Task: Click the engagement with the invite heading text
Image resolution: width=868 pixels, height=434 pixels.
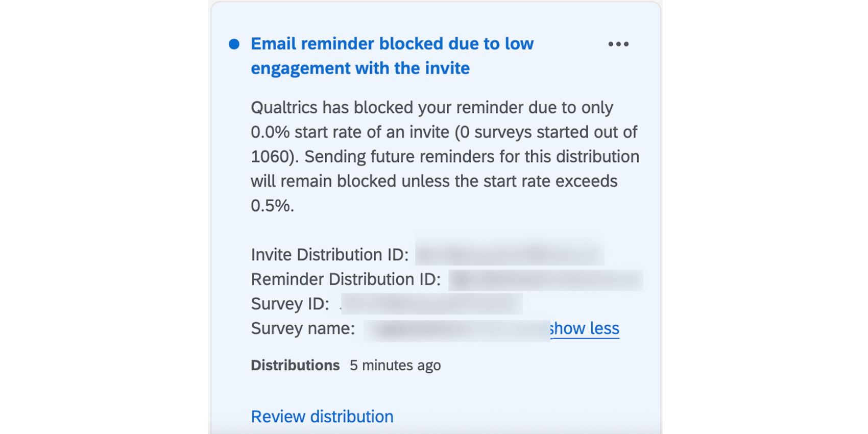Action: [359, 68]
